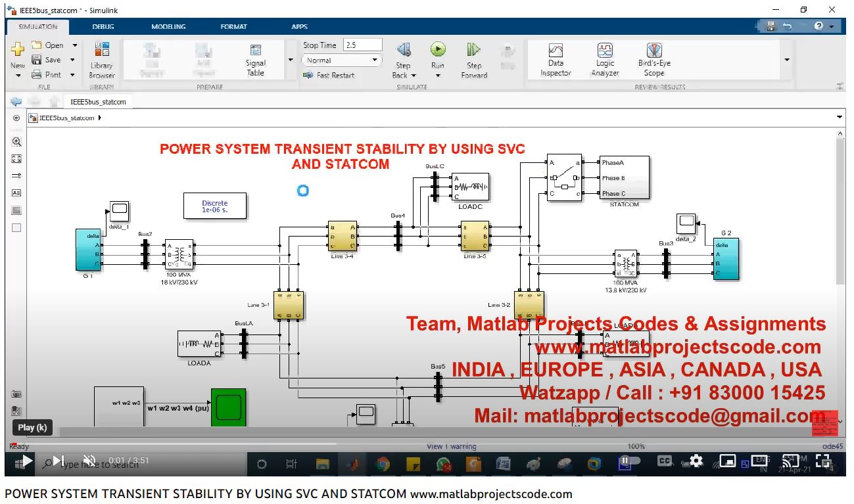
Task: Open the Logic Analyzer tool
Action: pos(605,59)
